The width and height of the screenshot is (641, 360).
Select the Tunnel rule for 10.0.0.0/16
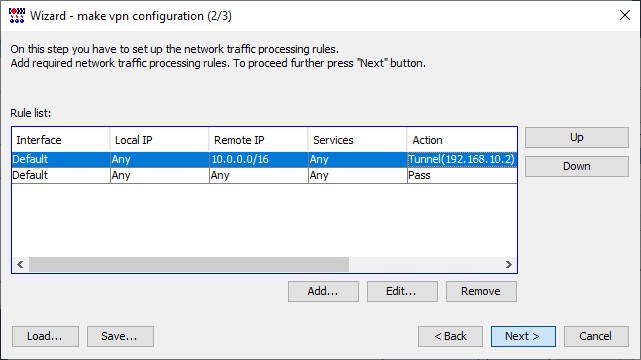264,159
